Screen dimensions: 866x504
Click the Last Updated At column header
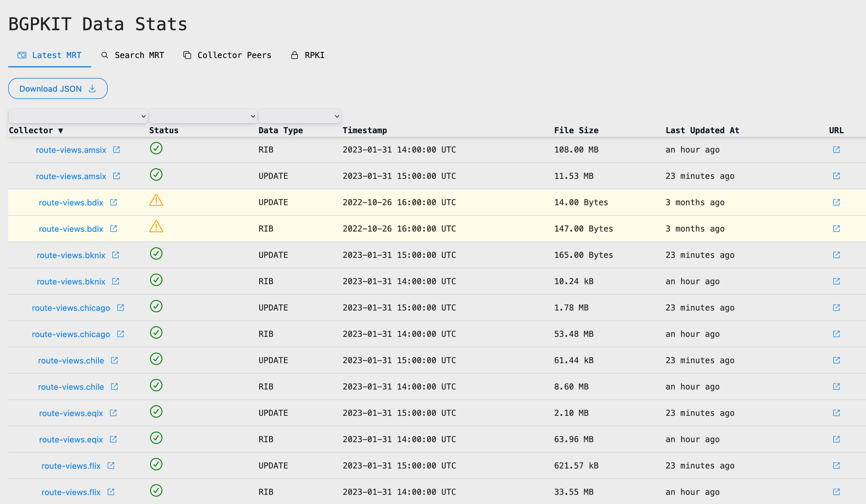point(702,130)
